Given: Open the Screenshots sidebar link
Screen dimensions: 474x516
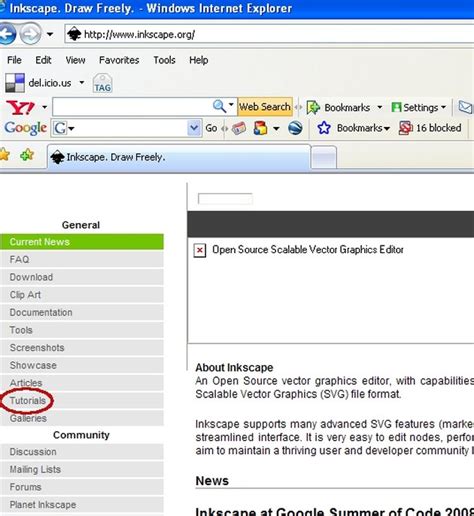Looking at the screenshot, I should tap(82, 348).
